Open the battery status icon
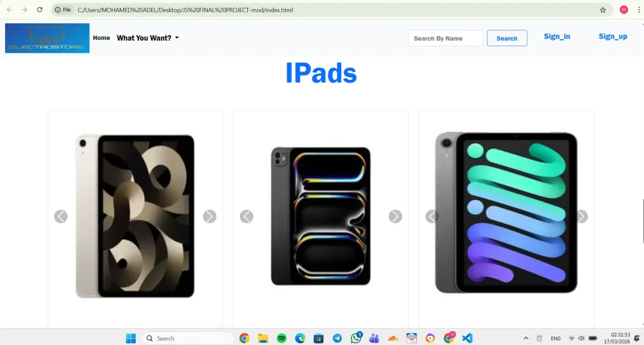This screenshot has width=644, height=345. [x=592, y=339]
